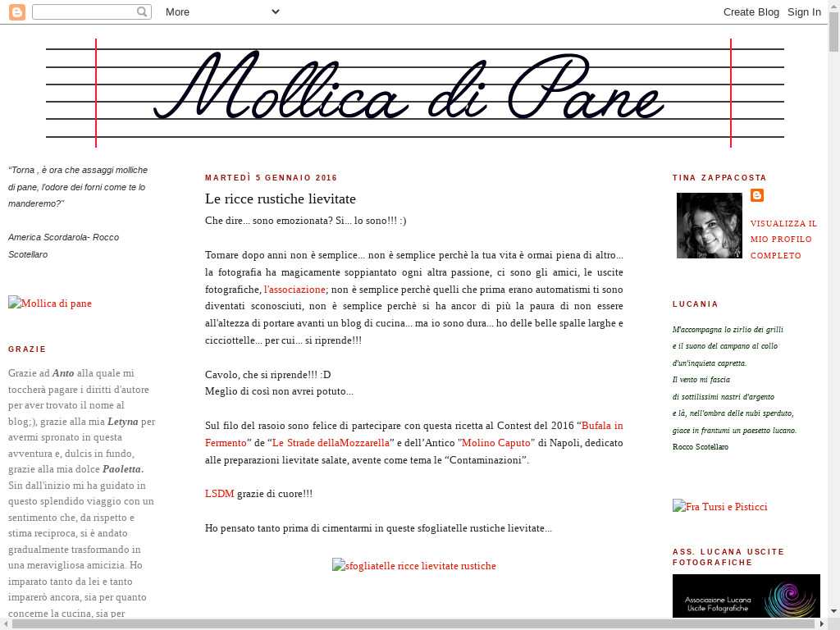Image resolution: width=840 pixels, height=630 pixels.
Task: Click the Mollica di pane sidebar image
Action: click(50, 304)
